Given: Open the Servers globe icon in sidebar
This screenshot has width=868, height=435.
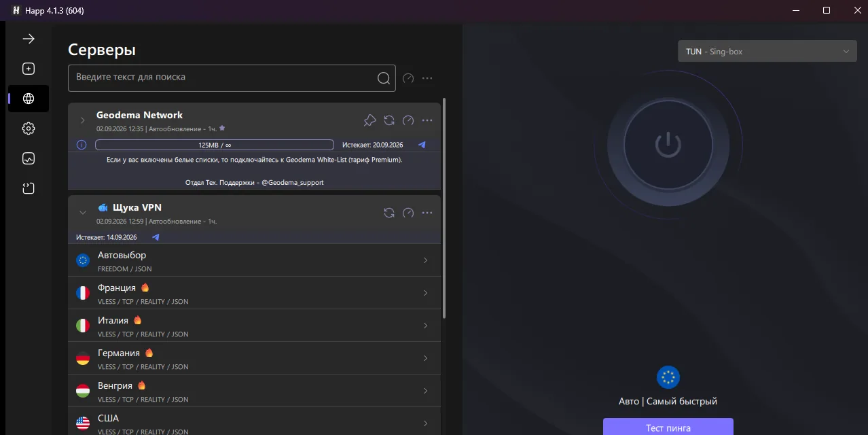Looking at the screenshot, I should coord(29,99).
